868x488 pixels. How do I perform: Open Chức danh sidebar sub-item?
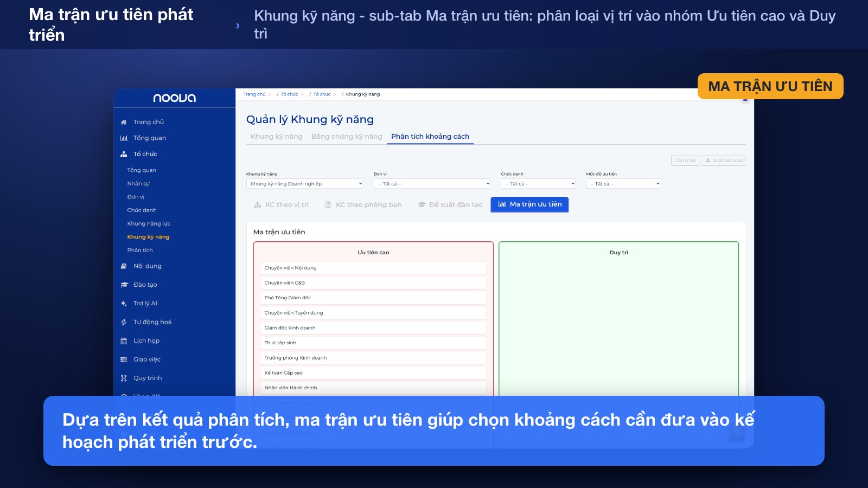tap(142, 210)
